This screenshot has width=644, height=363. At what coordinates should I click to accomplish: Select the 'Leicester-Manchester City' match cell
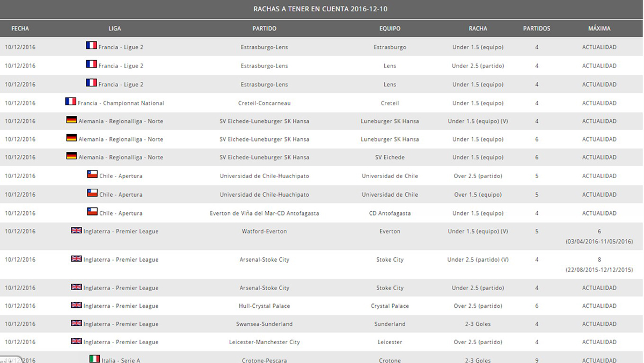[x=265, y=342]
